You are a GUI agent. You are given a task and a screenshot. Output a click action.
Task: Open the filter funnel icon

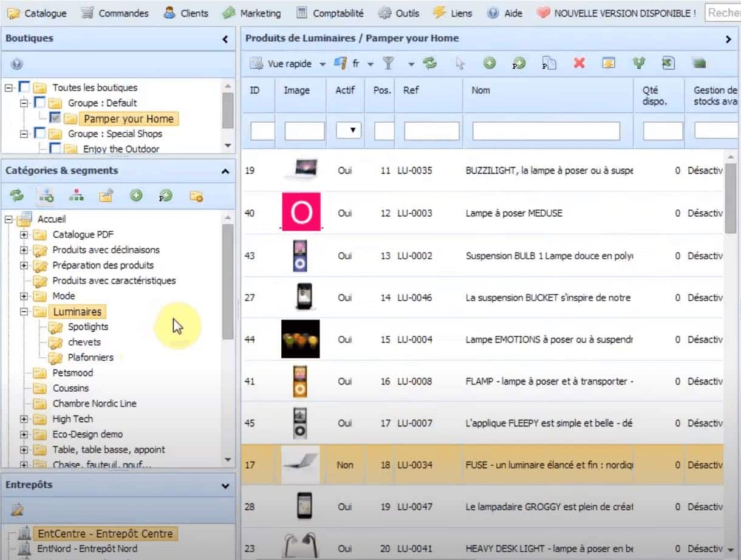[387, 63]
